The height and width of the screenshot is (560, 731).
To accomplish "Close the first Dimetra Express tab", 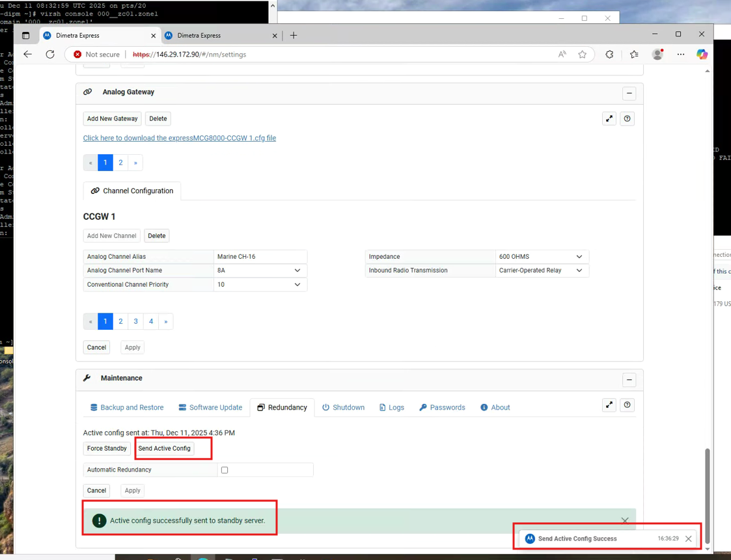I will click(x=154, y=35).
